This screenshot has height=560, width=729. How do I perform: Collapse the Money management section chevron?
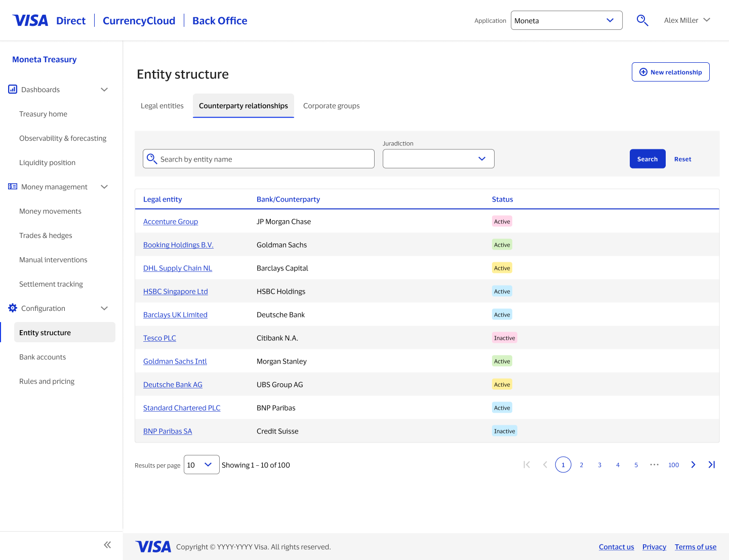(104, 187)
